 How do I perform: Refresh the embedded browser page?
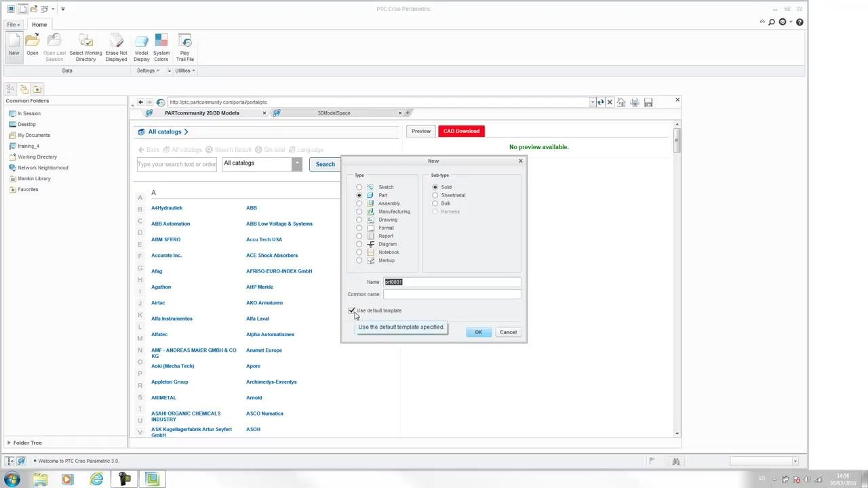[x=600, y=102]
